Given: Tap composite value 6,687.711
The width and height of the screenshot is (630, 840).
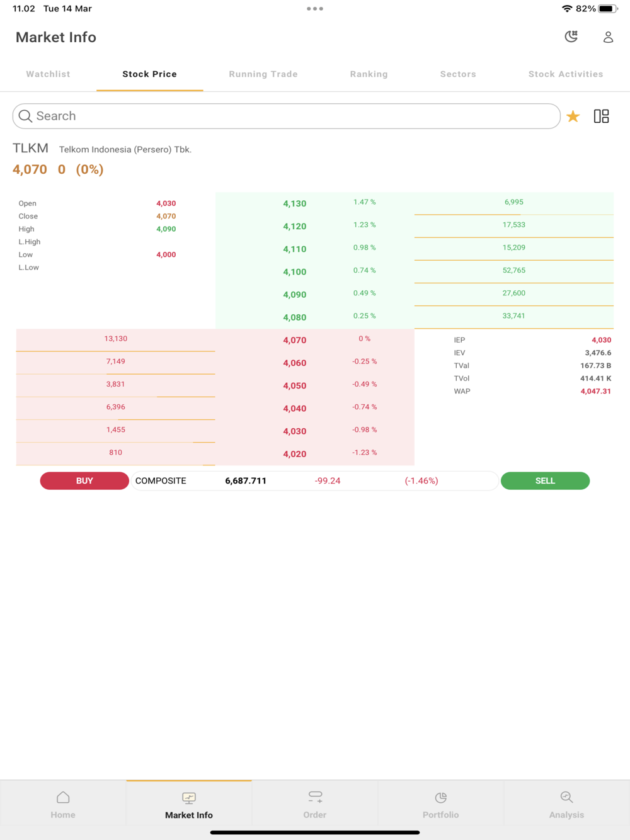Looking at the screenshot, I should point(246,480).
